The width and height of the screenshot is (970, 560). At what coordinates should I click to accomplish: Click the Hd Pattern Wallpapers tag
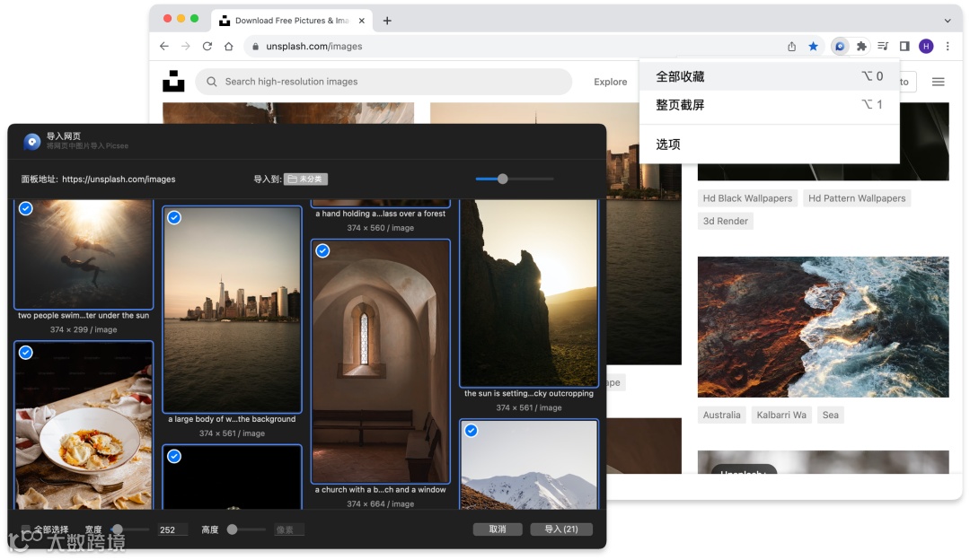coord(857,198)
